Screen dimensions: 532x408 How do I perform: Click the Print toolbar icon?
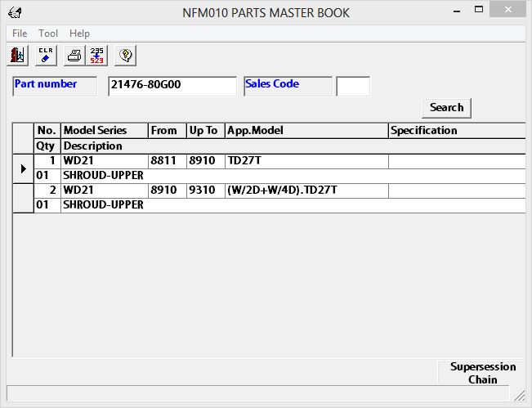coord(74,56)
